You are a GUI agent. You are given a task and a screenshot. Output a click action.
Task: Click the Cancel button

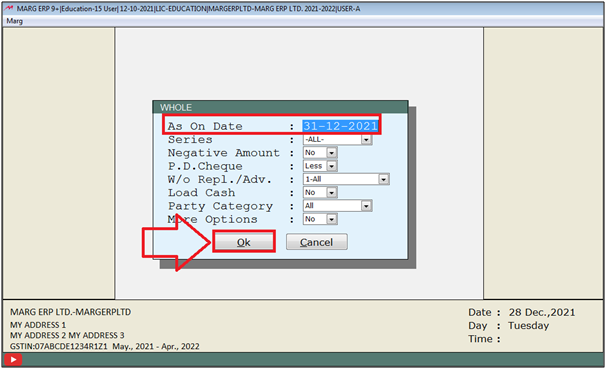[317, 242]
